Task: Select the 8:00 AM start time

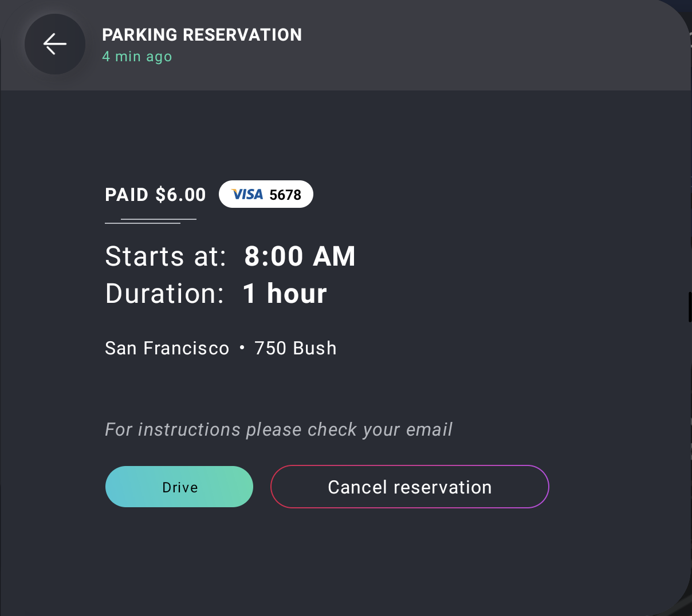Action: 300,256
